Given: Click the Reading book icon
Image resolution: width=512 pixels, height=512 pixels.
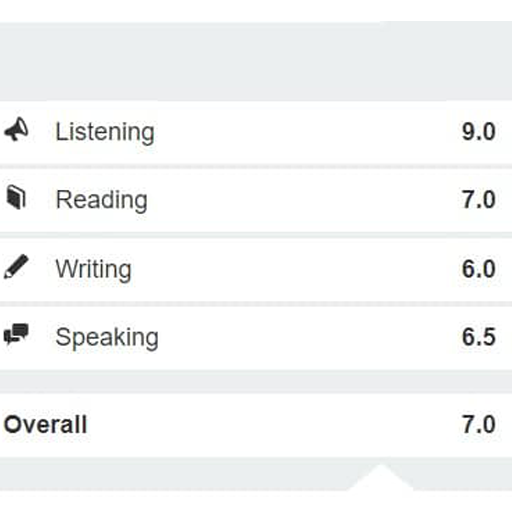Looking at the screenshot, I should pos(16,197).
